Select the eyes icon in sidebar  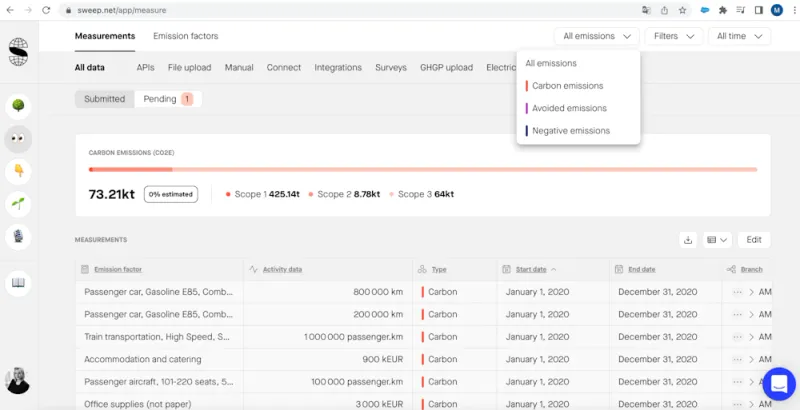click(x=18, y=139)
